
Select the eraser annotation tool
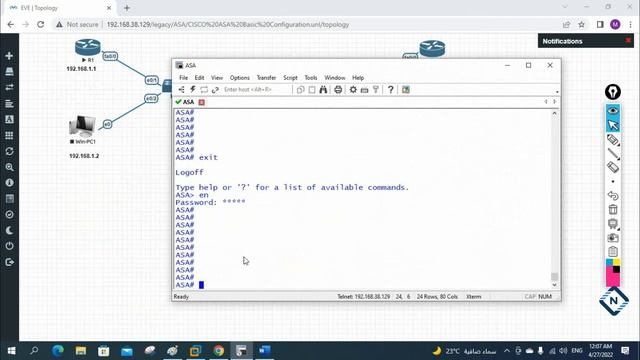(613, 167)
